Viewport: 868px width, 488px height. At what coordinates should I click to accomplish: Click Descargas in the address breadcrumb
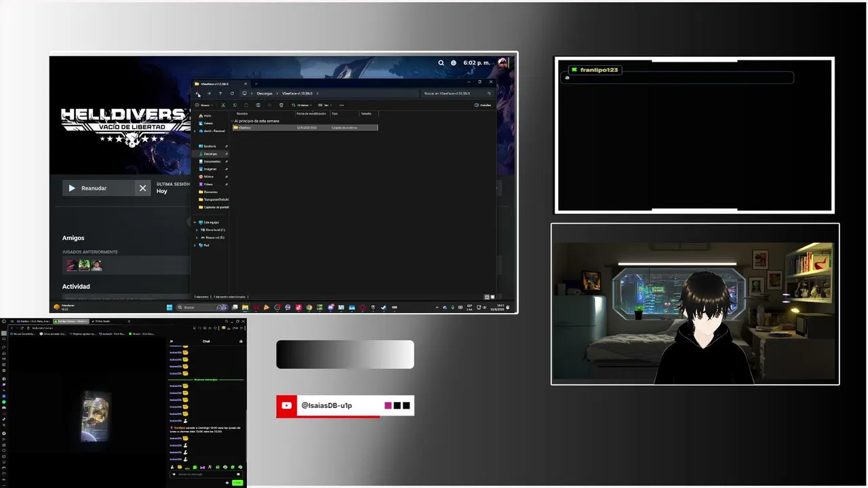tap(264, 94)
